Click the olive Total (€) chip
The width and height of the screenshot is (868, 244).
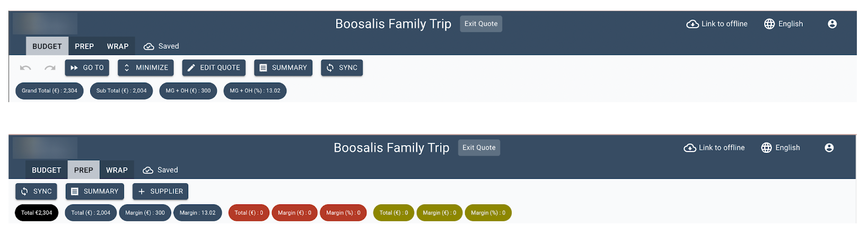point(393,213)
